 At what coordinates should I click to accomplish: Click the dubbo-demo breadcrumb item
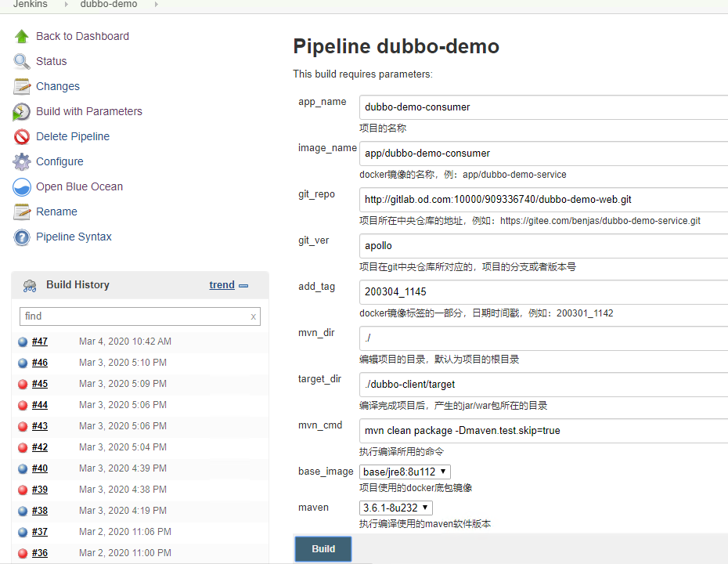pyautogui.click(x=108, y=5)
